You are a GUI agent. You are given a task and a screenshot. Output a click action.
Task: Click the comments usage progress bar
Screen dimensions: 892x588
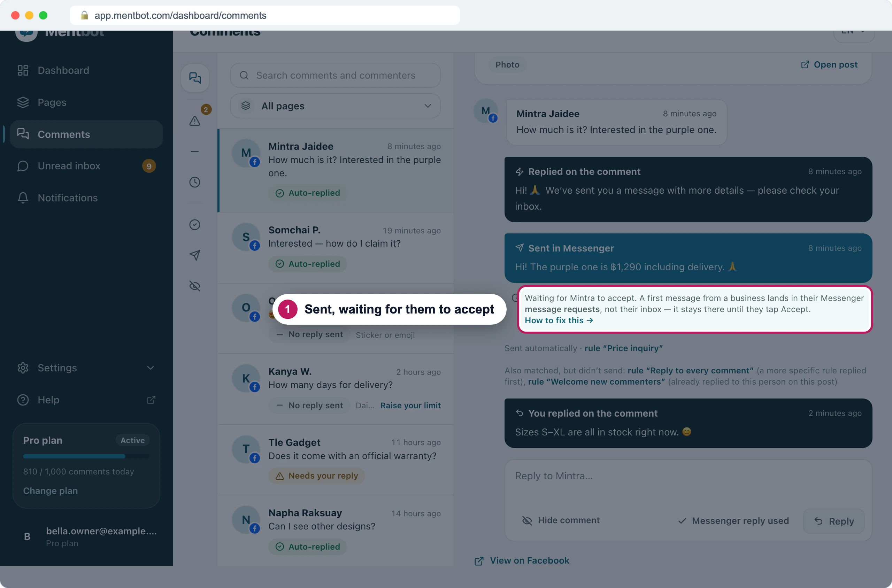[86, 456]
